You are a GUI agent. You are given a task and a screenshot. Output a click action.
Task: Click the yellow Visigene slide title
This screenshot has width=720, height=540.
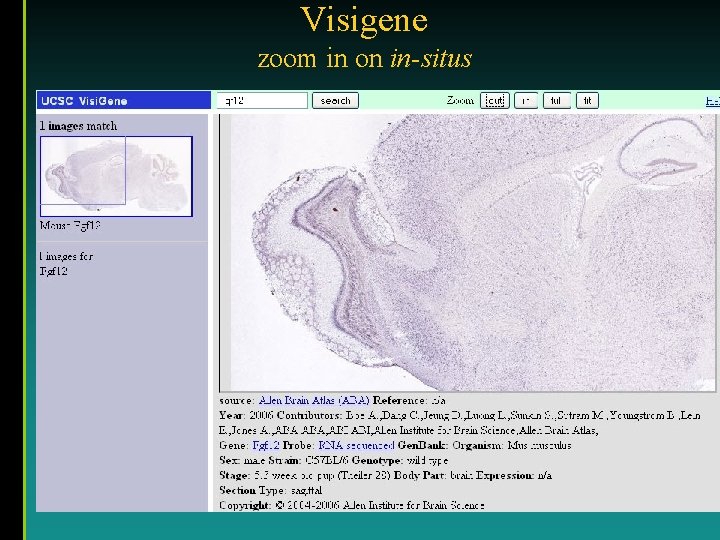click(x=364, y=20)
